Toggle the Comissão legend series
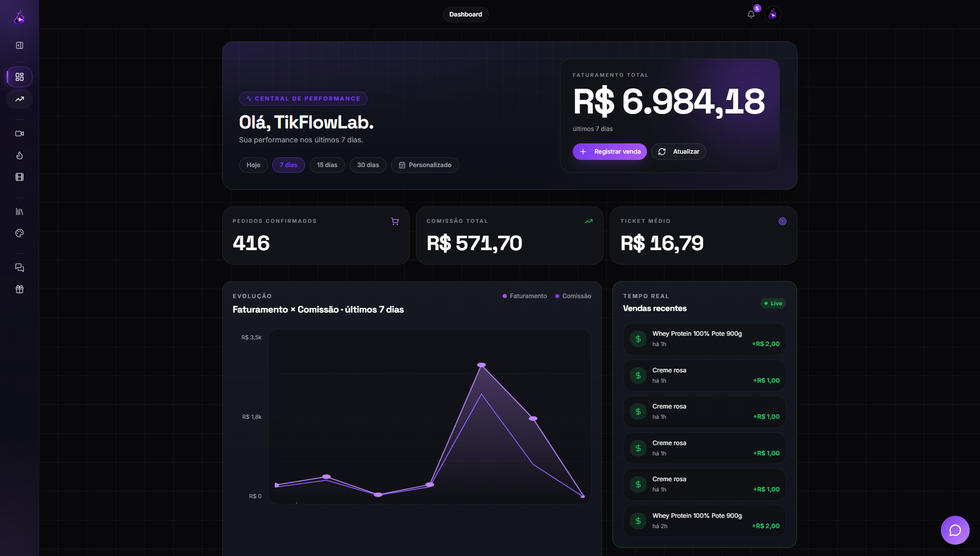Image resolution: width=980 pixels, height=556 pixels. click(573, 296)
